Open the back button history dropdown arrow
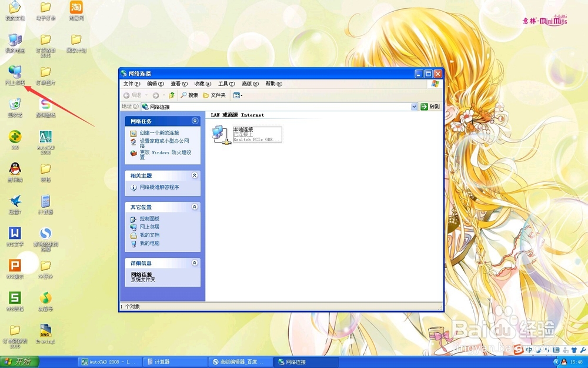The image size is (588, 368). (146, 95)
